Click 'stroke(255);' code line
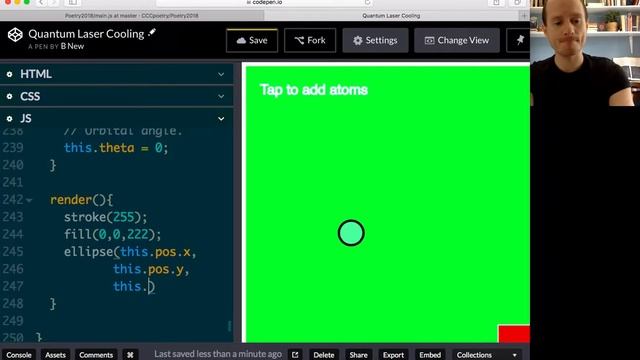 [x=105, y=217]
